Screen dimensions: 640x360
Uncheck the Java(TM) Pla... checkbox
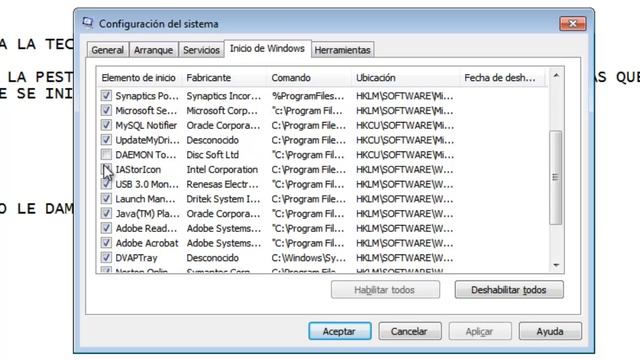(x=106, y=213)
